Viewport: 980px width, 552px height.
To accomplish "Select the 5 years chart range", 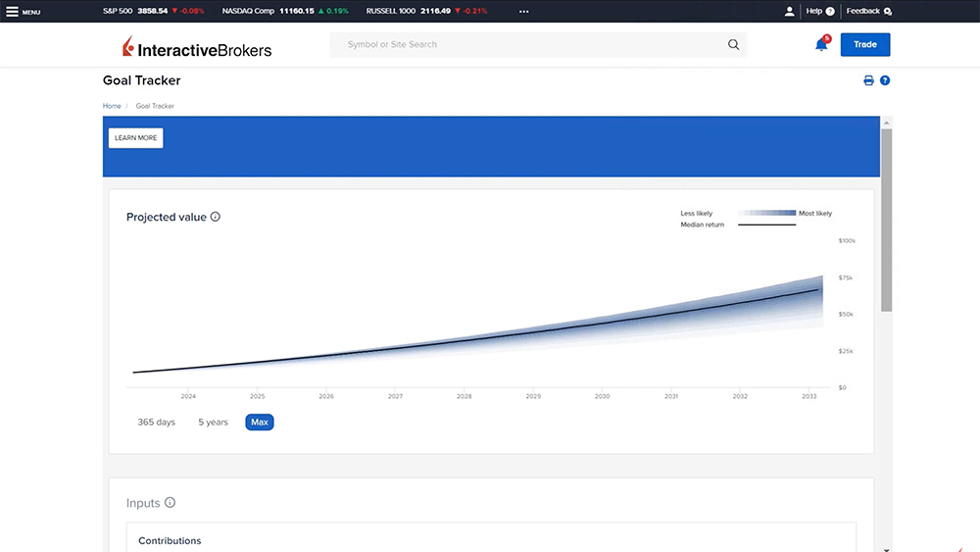I will (213, 423).
